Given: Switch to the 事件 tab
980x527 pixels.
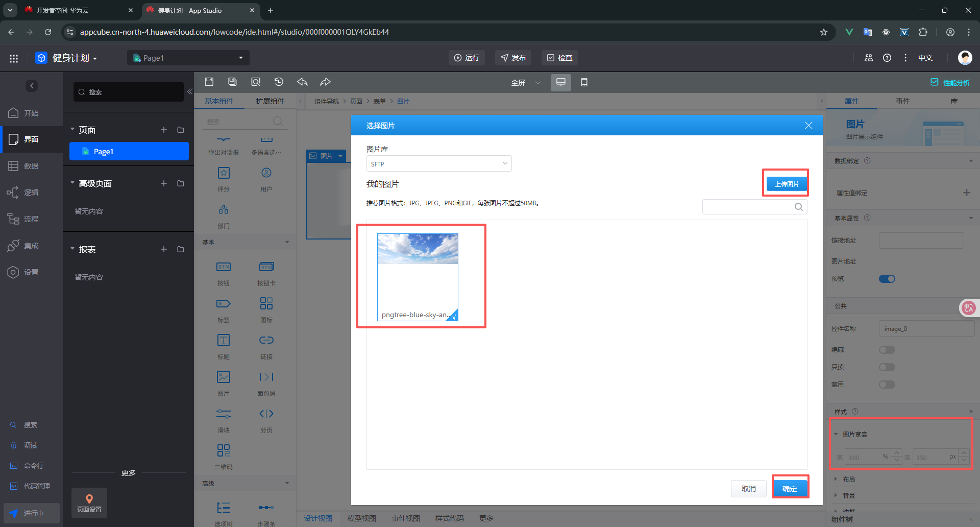Looking at the screenshot, I should [902, 101].
